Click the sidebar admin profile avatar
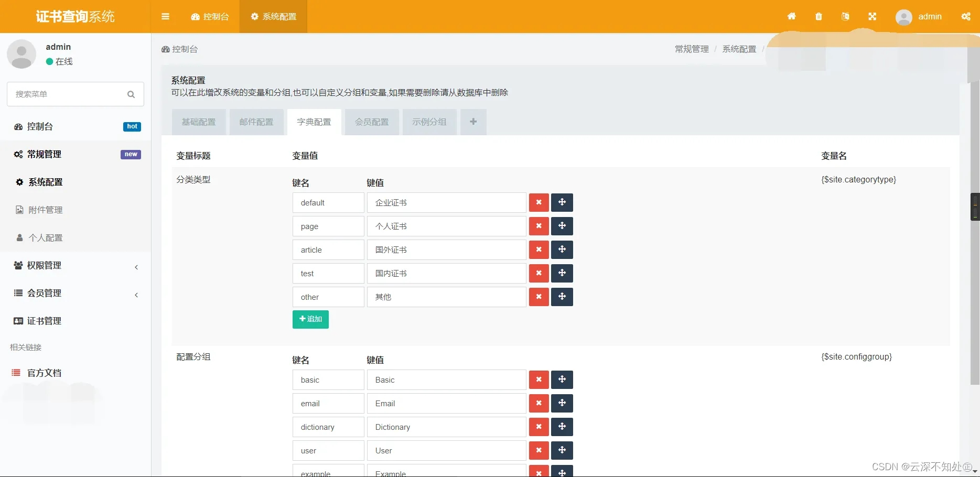The image size is (980, 477). tap(21, 54)
